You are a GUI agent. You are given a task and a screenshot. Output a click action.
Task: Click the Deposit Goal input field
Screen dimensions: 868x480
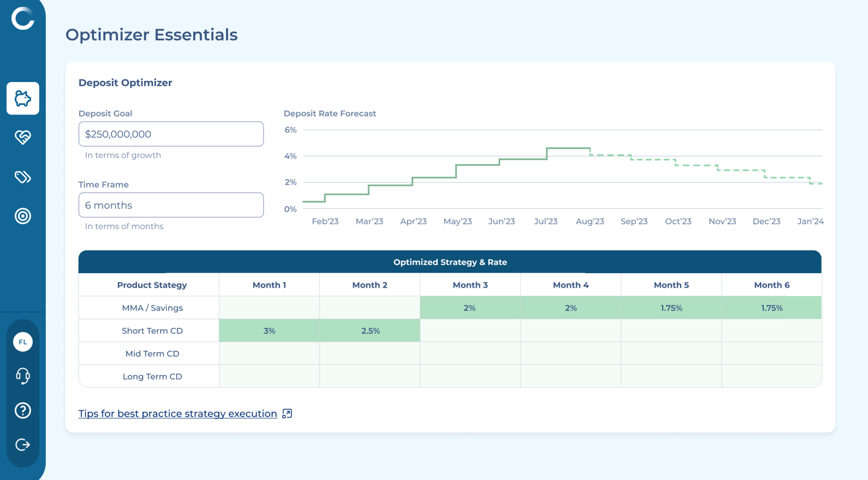(x=171, y=134)
